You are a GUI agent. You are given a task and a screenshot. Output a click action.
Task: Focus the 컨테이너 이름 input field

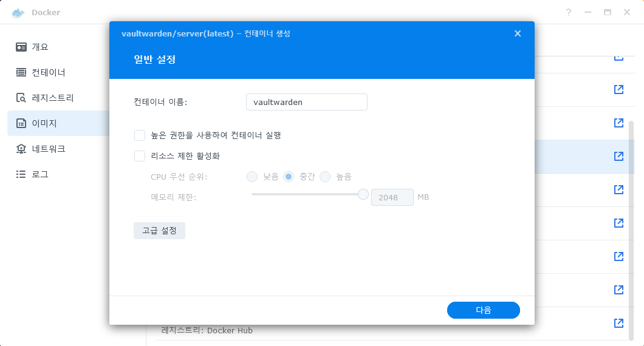306,102
